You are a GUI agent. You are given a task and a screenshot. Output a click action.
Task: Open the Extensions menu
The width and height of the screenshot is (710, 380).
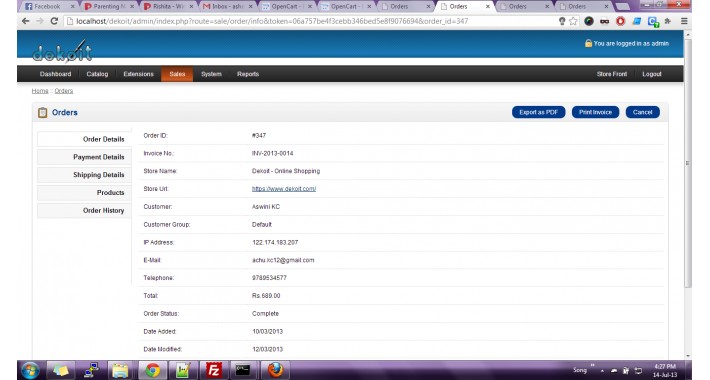coord(139,74)
